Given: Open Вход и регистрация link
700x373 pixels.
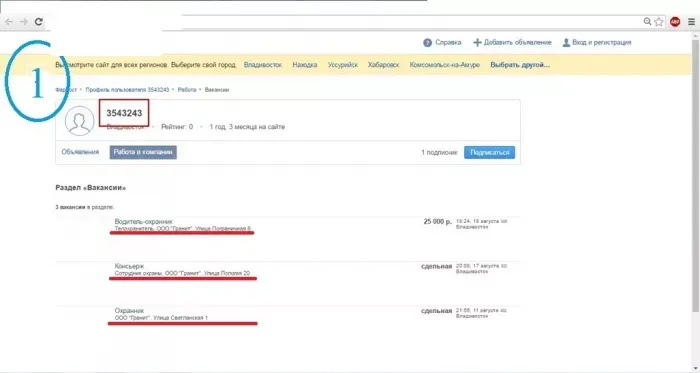Looking at the screenshot, I should tap(602, 43).
